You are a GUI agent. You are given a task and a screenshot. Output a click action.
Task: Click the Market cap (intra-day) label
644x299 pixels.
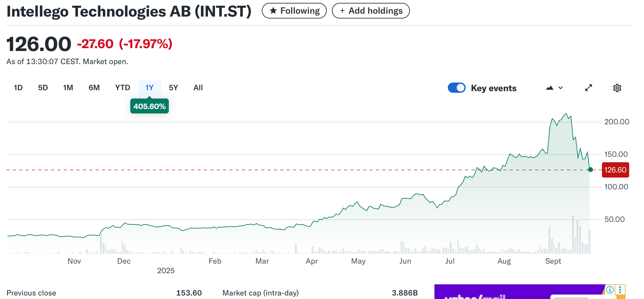(x=261, y=293)
